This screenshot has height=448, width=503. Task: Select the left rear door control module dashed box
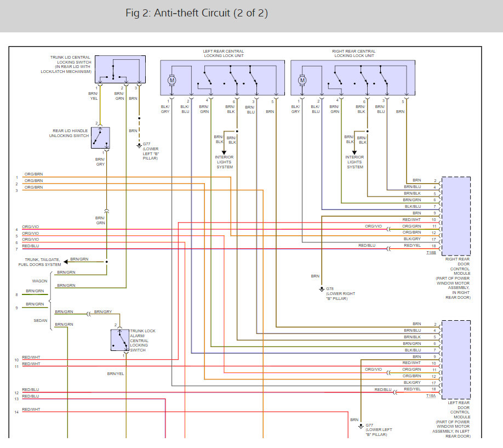[x=456, y=360]
